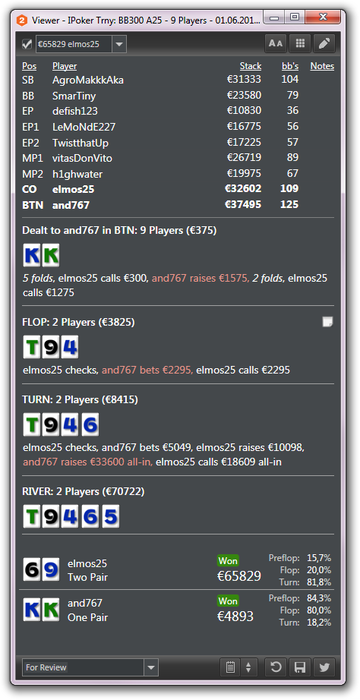The width and height of the screenshot is (360, 700).
Task: Click the app logo in title bar
Action: pos(21,20)
